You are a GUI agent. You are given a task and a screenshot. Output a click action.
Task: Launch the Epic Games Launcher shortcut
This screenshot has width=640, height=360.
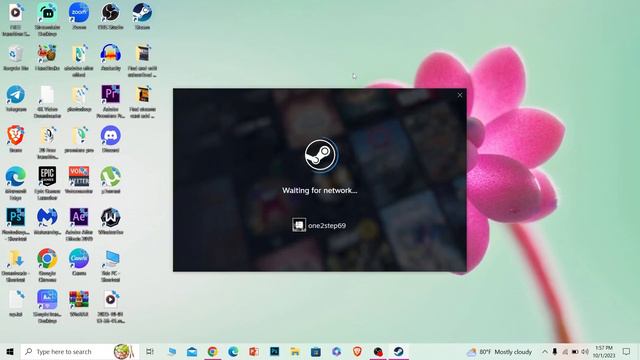(x=47, y=183)
